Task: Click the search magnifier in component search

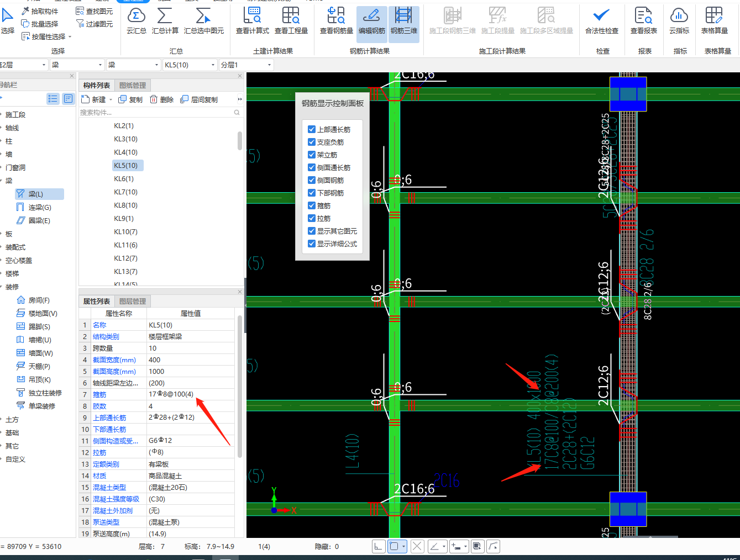Action: tap(237, 112)
